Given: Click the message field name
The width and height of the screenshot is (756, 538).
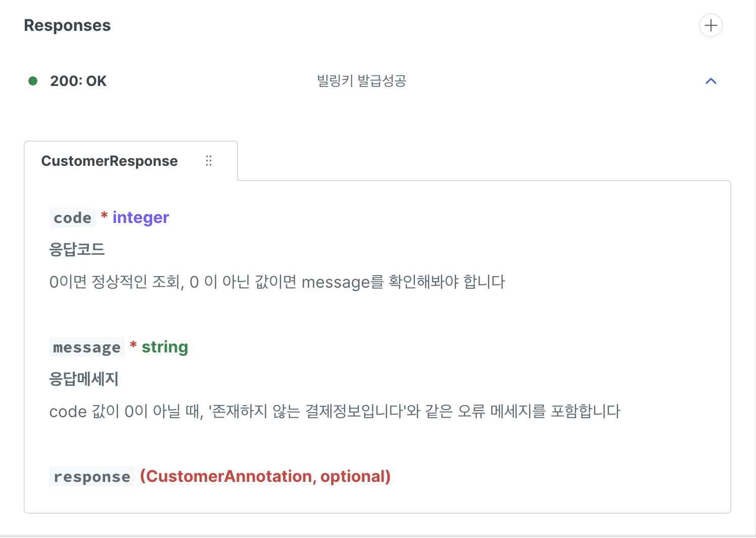Looking at the screenshot, I should [87, 347].
